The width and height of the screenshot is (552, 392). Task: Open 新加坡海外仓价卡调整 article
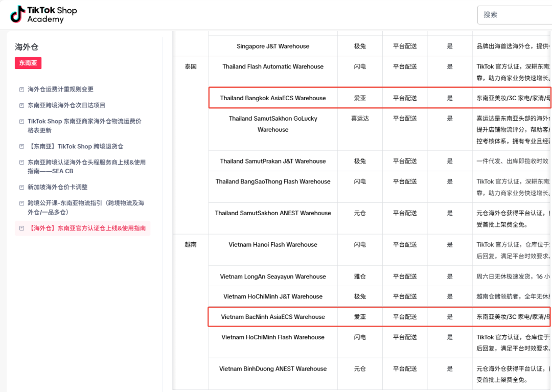click(x=58, y=187)
